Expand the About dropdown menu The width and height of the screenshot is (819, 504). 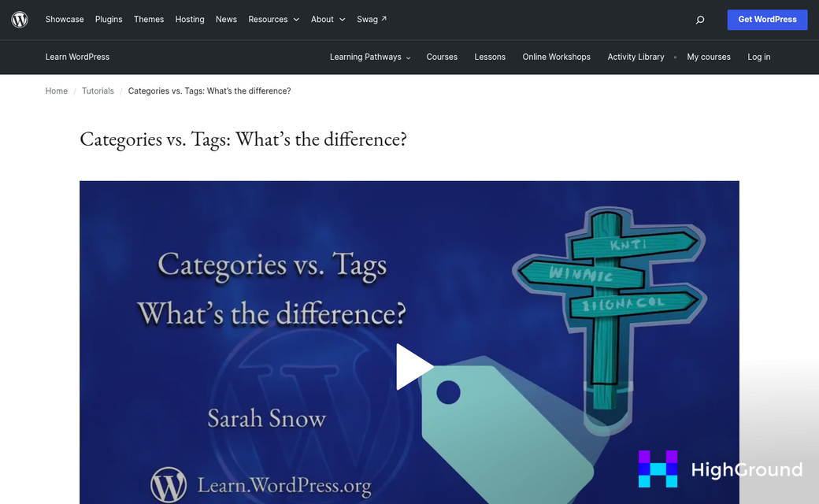click(x=328, y=20)
